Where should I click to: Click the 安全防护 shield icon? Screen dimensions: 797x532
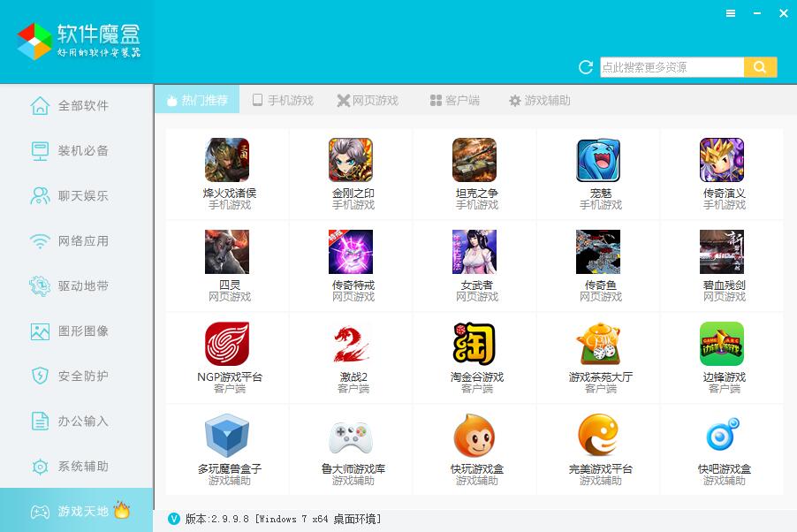point(40,376)
